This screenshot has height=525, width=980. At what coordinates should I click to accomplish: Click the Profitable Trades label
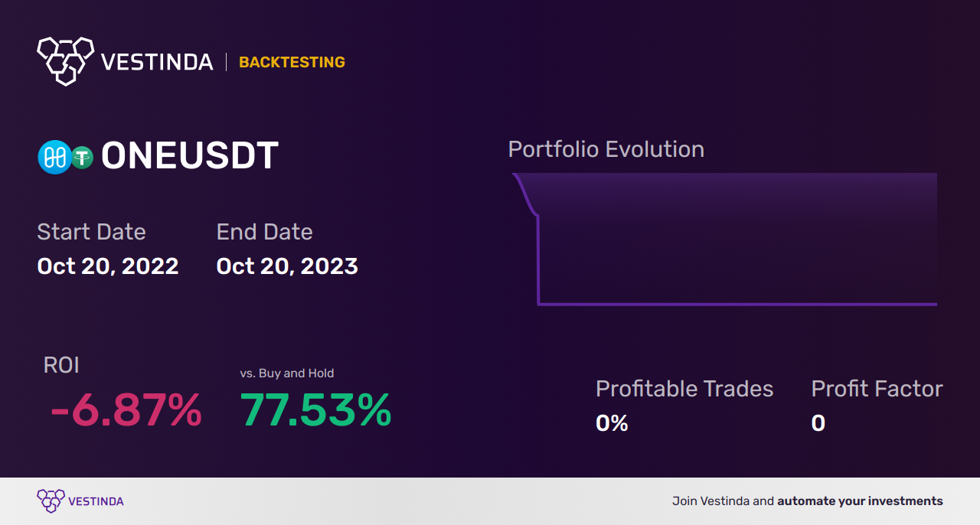point(684,389)
